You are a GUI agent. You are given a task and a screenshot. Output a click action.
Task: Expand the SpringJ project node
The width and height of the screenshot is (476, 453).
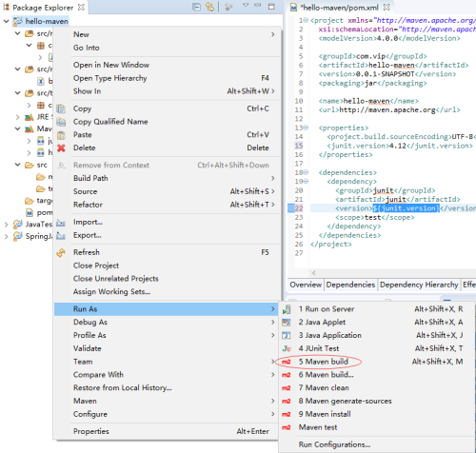[x=6, y=237]
